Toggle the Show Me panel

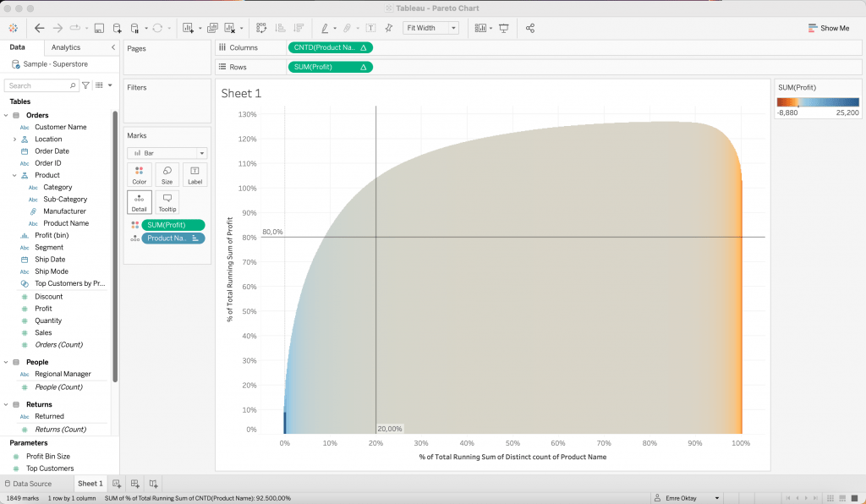828,28
